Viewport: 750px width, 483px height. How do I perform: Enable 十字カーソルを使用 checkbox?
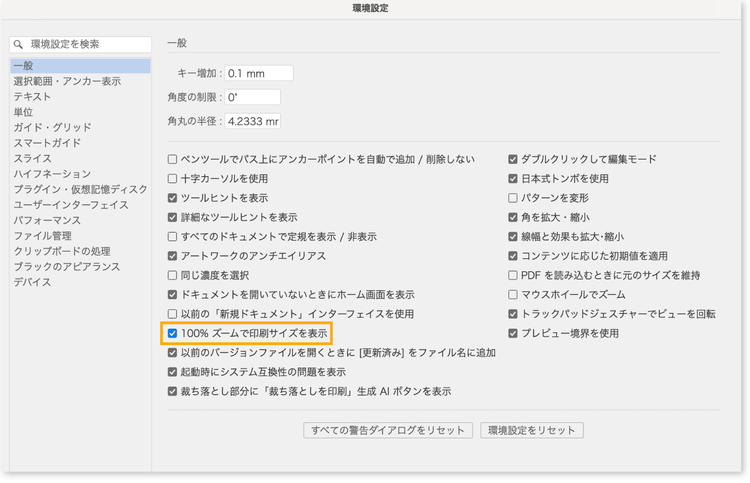pyautogui.click(x=172, y=179)
